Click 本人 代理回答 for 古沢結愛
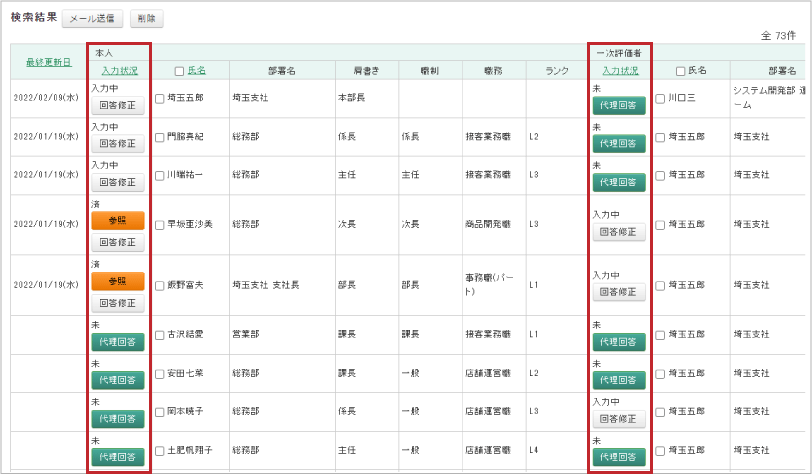812x476 pixels. click(x=118, y=342)
